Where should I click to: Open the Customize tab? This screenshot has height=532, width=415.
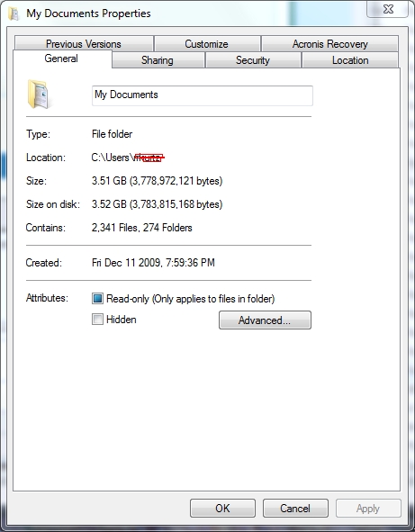coord(207,44)
